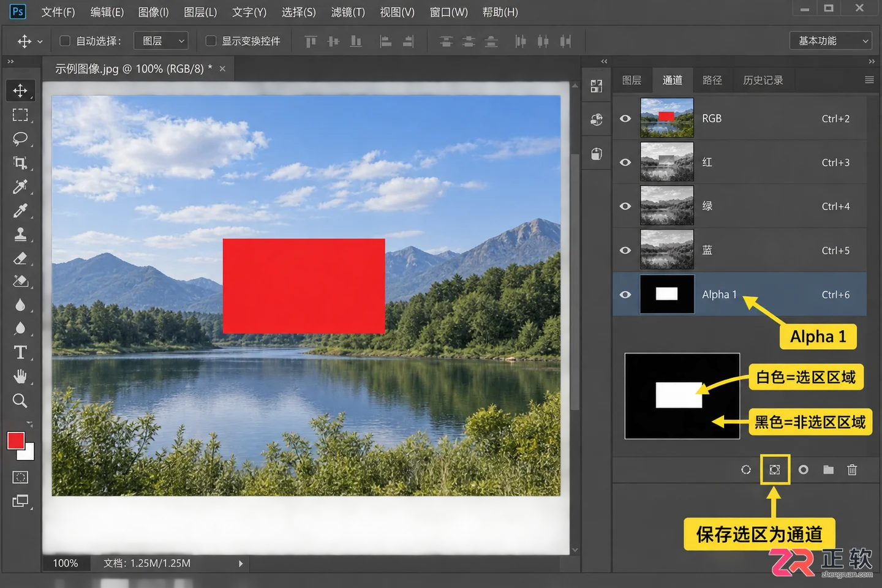Enable the 自动选择 checkbox
The height and width of the screenshot is (588, 882).
[64, 41]
